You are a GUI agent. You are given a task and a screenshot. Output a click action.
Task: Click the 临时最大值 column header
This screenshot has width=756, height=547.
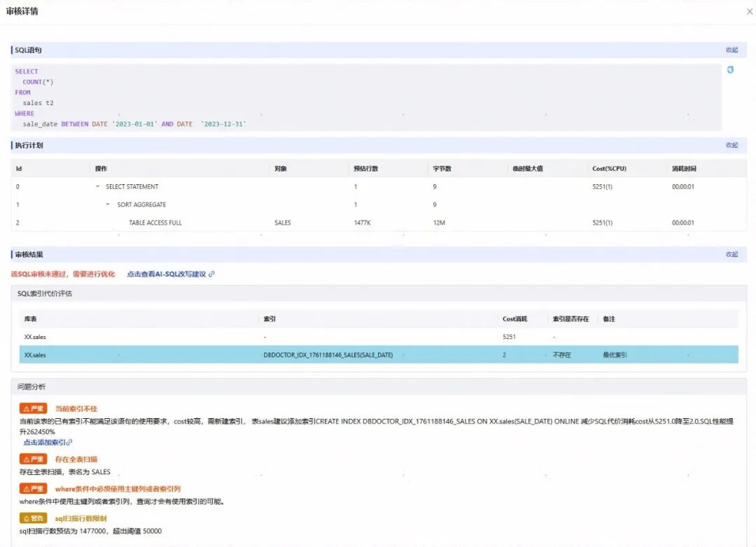click(x=528, y=168)
